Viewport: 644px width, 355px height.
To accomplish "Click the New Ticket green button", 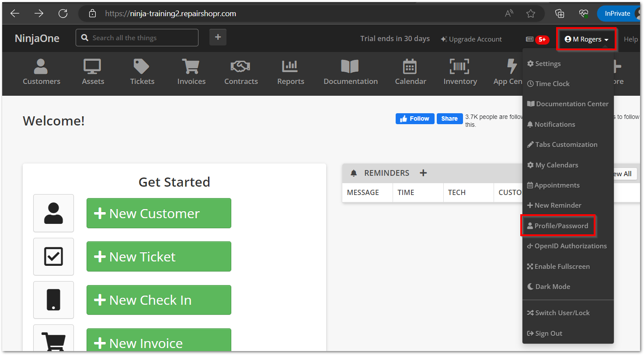I will [x=159, y=257].
